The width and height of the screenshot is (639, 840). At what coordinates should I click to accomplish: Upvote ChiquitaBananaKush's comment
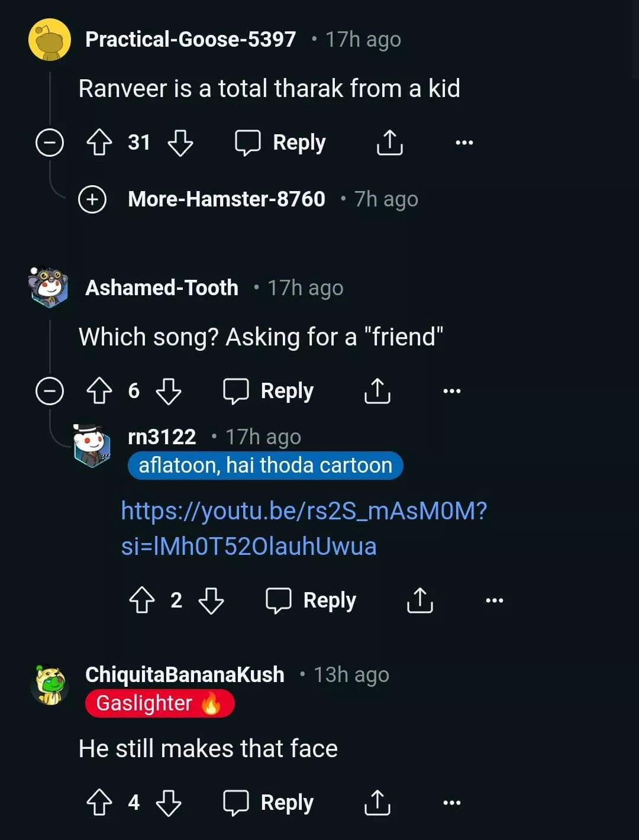coord(99,803)
